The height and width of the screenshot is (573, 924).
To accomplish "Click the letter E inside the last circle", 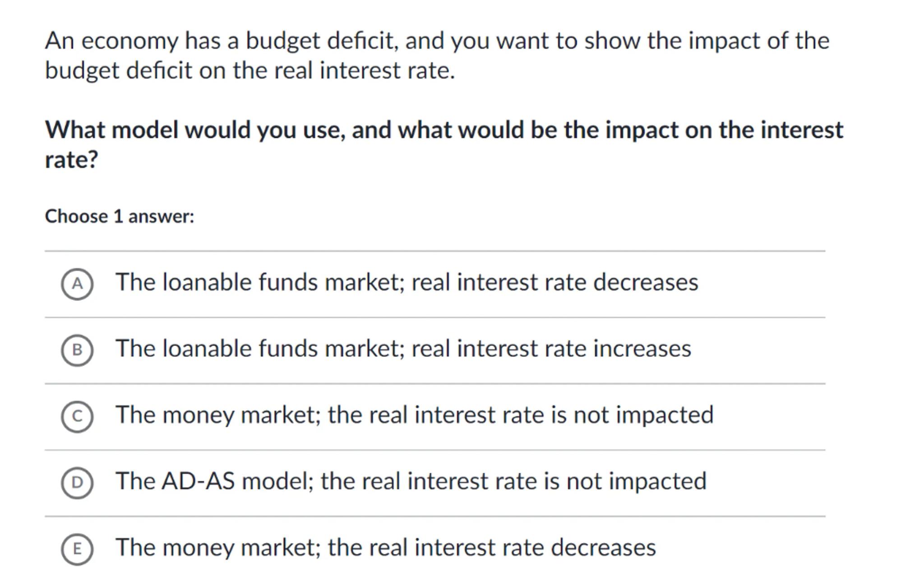I will tap(77, 549).
